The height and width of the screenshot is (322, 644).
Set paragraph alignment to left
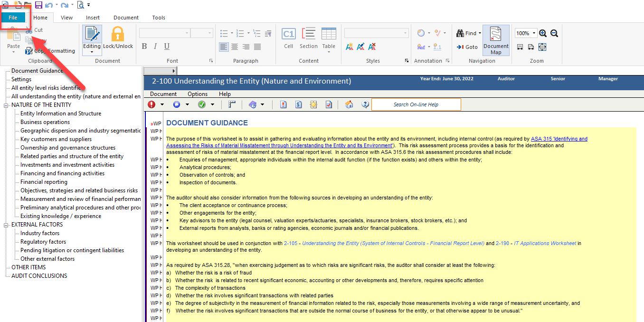224,47
